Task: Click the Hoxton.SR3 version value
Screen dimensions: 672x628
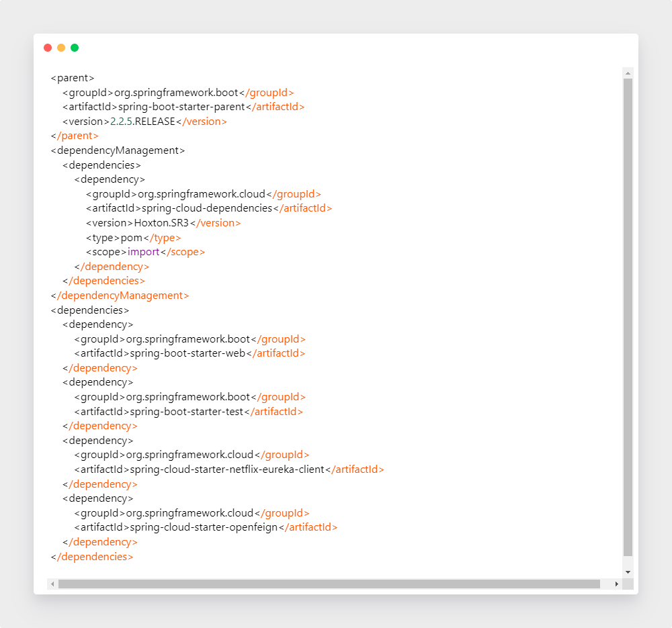Action: (x=161, y=223)
